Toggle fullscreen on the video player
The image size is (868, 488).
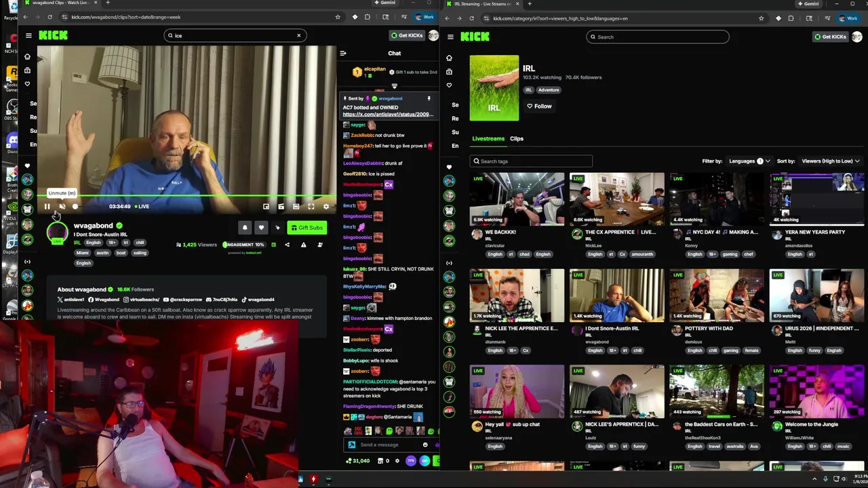pos(311,207)
